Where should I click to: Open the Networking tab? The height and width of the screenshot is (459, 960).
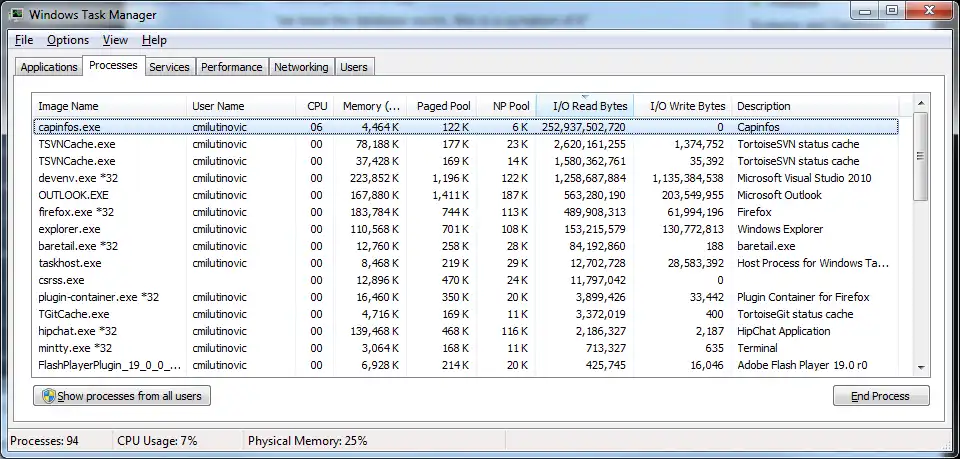[x=301, y=67]
